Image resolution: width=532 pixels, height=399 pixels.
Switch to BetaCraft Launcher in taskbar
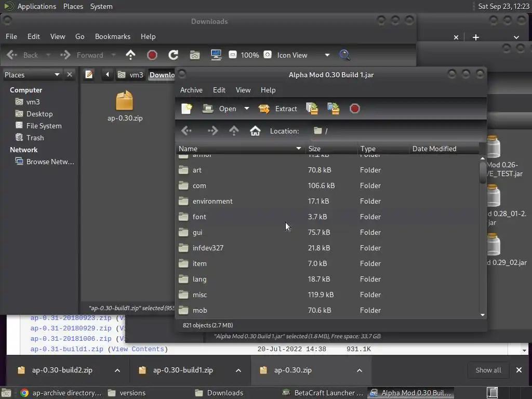coord(324,393)
